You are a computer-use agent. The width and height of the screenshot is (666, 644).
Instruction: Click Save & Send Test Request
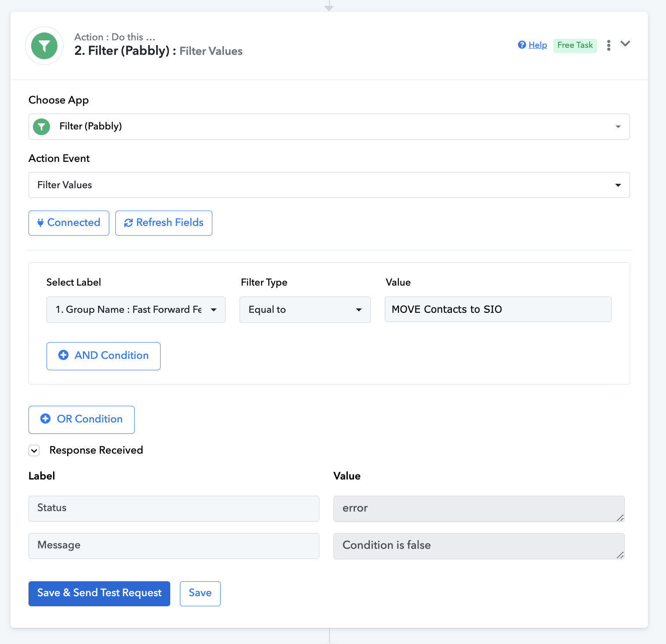[99, 594]
